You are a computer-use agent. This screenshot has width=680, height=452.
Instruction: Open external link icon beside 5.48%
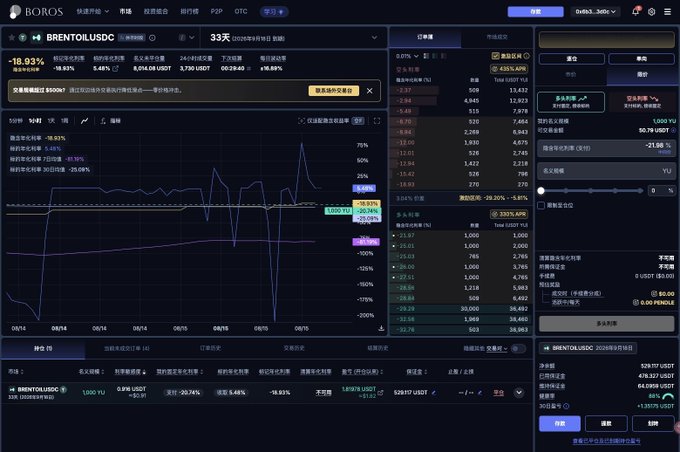[115, 69]
